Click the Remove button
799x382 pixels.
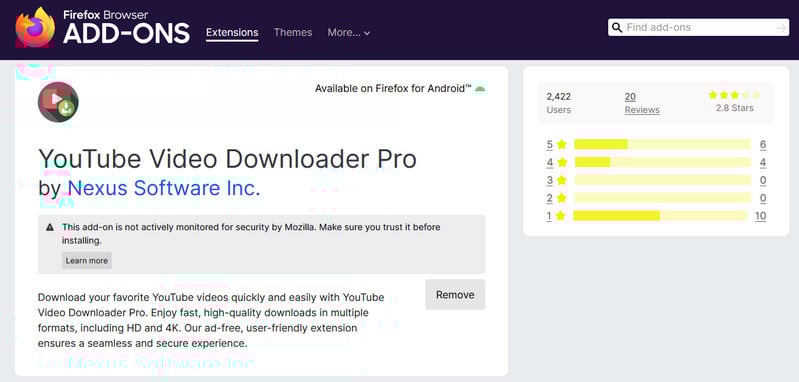455,294
